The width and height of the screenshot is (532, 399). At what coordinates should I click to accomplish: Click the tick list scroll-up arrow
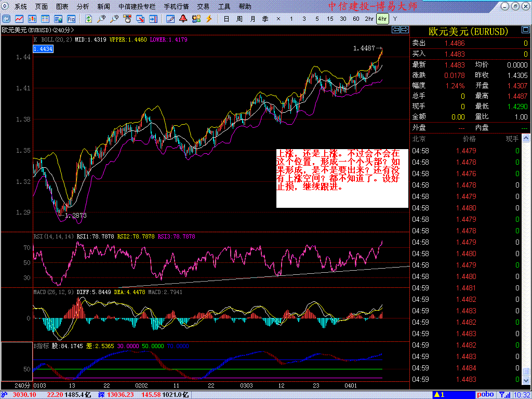coord(525,138)
